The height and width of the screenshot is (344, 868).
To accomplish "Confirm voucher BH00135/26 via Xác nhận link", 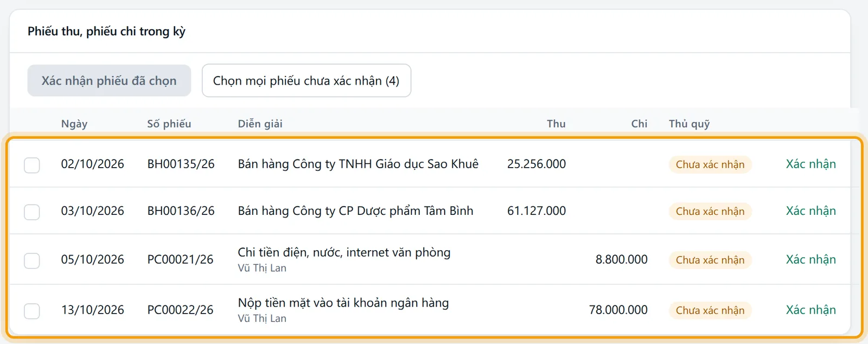I will (810, 164).
